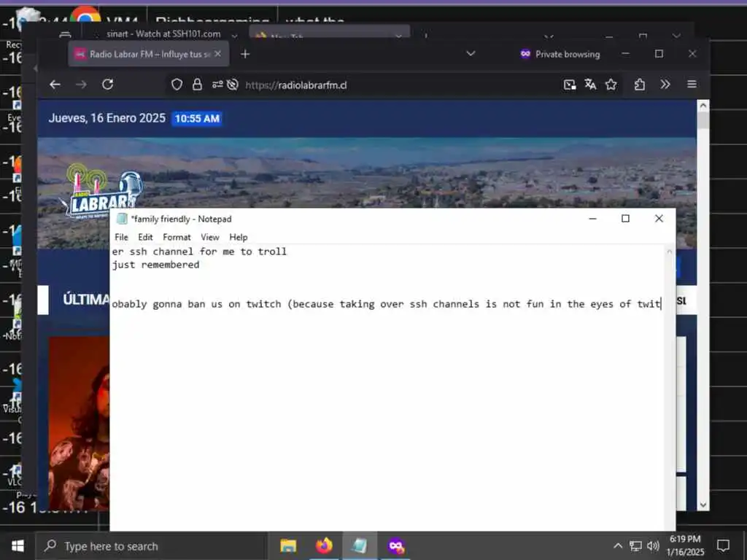747x560 pixels.
Task: Open a new Firefox tab
Action: click(245, 54)
